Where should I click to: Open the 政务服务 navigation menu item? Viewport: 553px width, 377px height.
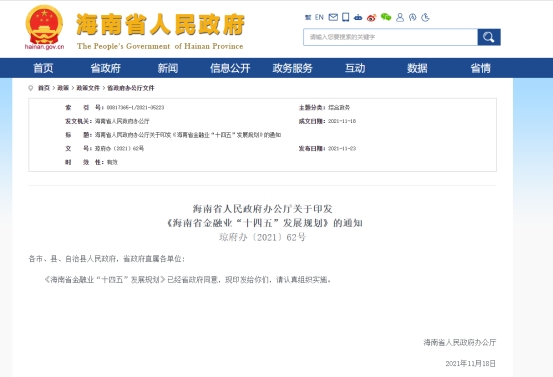pos(292,68)
